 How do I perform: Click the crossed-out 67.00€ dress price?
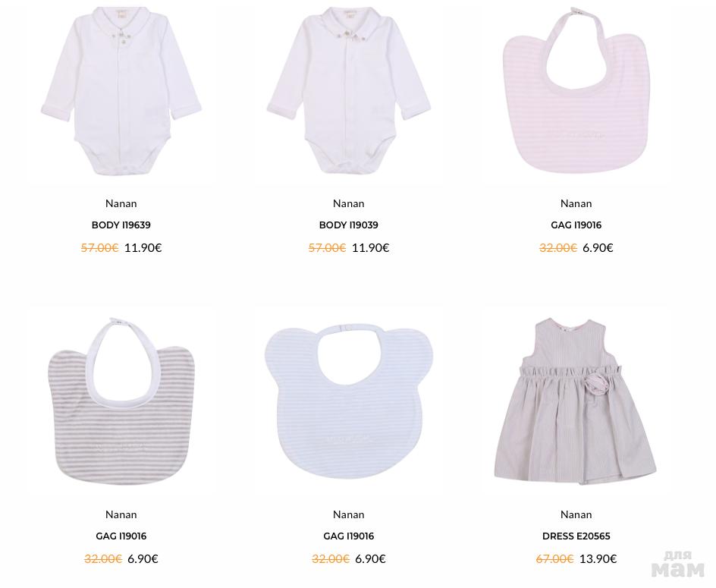pos(554,558)
